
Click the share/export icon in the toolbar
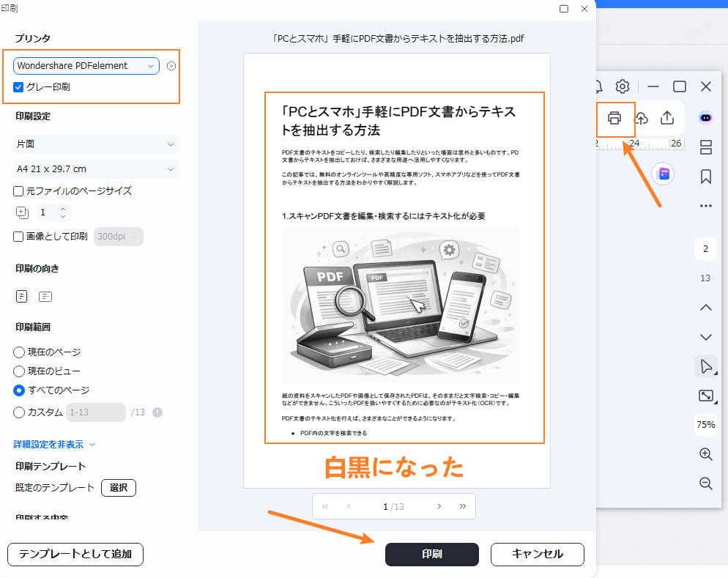tap(667, 118)
